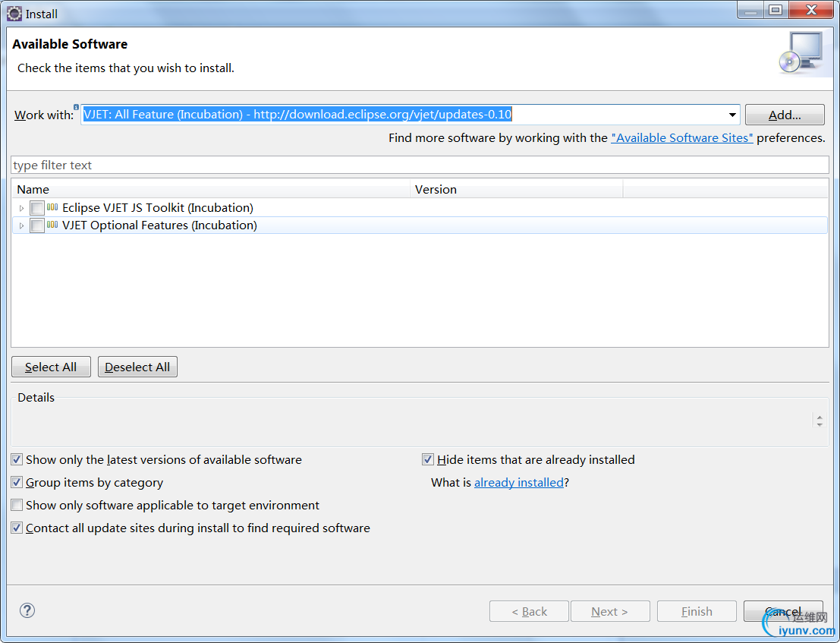The height and width of the screenshot is (643, 840).
Task: Open the already installed link
Action: (x=519, y=482)
